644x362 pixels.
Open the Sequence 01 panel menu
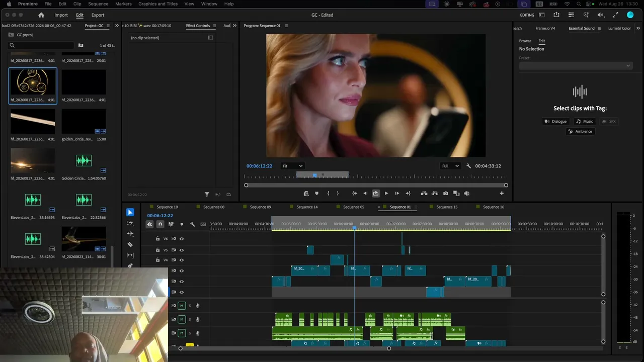tap(416, 207)
